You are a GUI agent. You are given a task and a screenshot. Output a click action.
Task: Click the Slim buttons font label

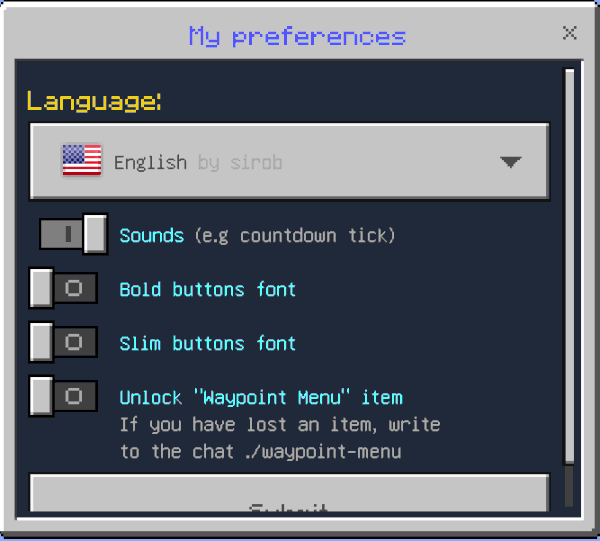point(207,344)
